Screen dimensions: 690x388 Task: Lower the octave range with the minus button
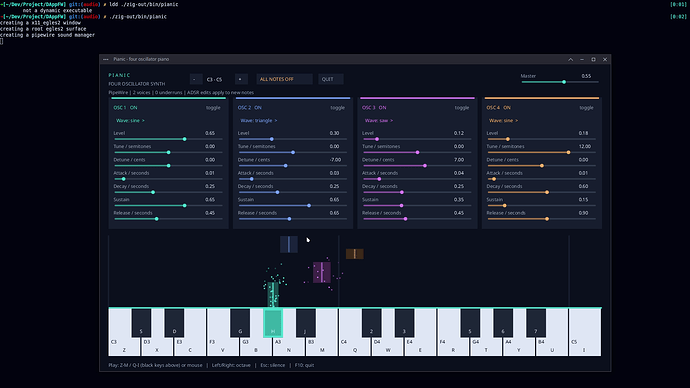pos(196,79)
